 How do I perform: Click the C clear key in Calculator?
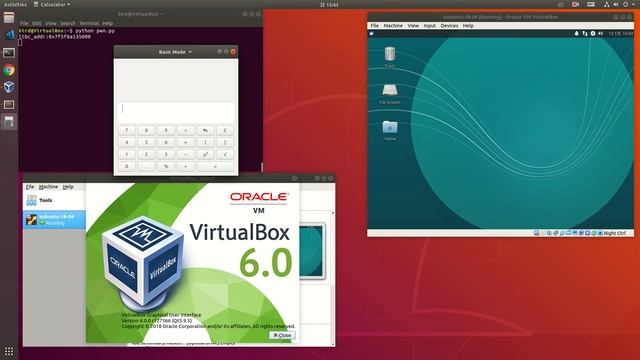[225, 130]
